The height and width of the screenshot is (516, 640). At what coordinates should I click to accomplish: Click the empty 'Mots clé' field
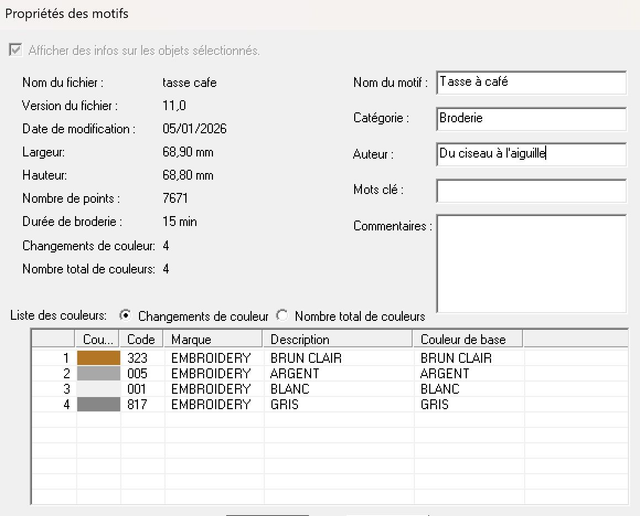click(x=530, y=190)
